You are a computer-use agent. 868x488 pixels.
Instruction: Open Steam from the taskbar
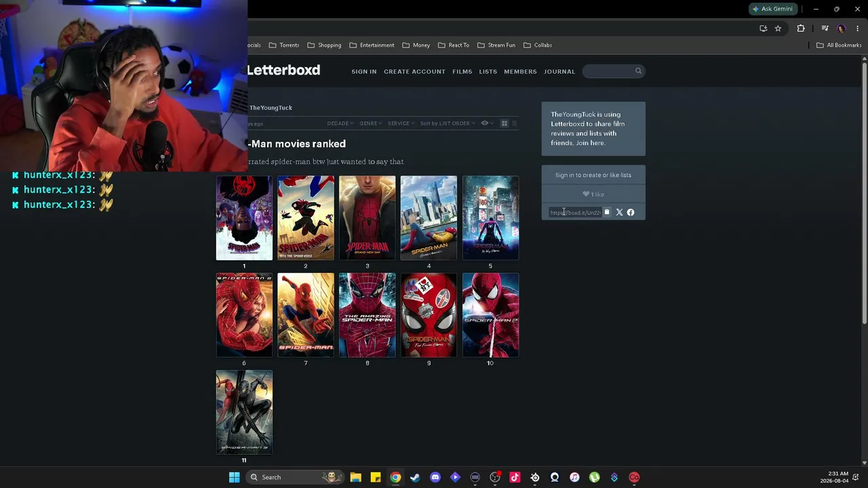[415, 477]
